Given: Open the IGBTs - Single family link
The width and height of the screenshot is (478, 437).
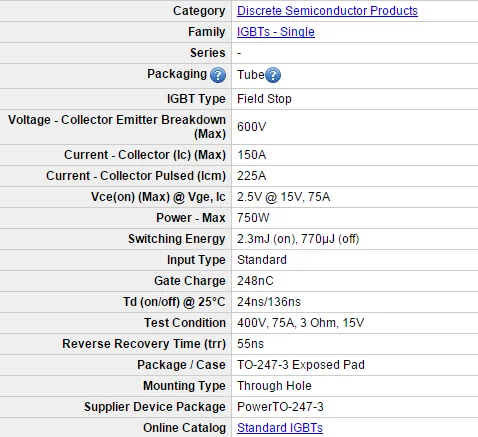Looking at the screenshot, I should (x=276, y=32).
